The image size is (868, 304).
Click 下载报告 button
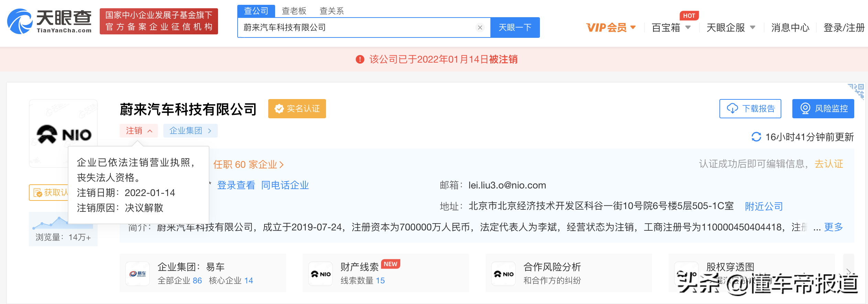click(750, 109)
